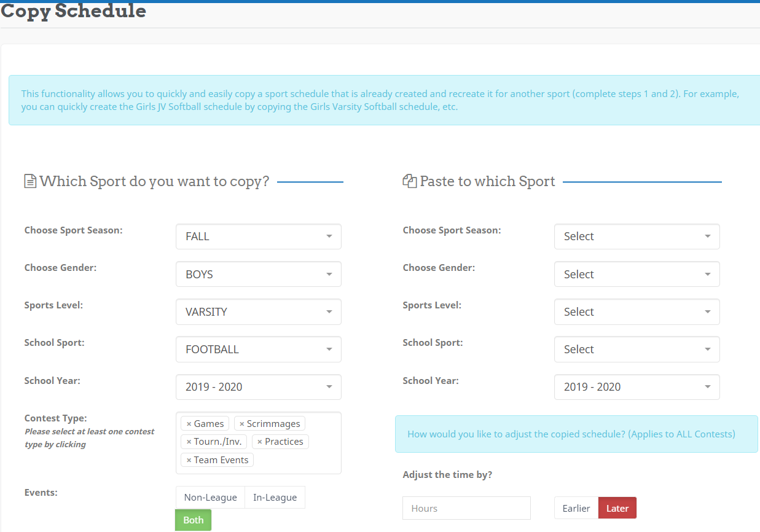Select the Non-League events option
Image resolution: width=760 pixels, height=532 pixels.
point(210,498)
